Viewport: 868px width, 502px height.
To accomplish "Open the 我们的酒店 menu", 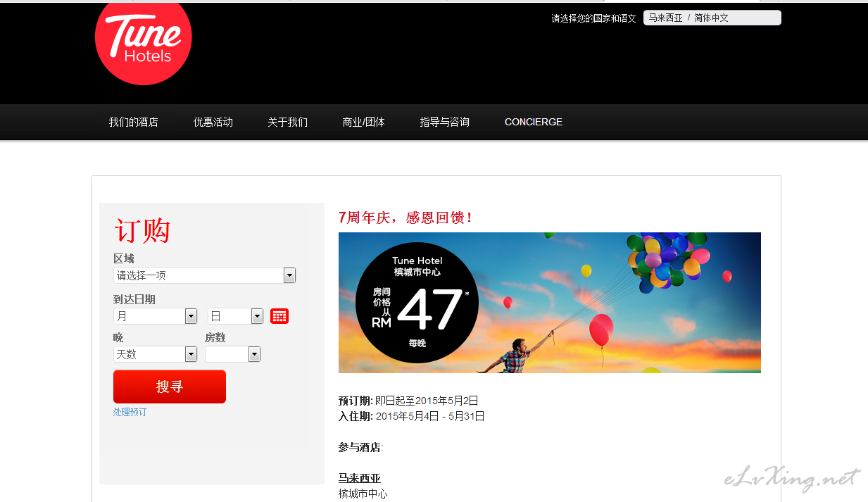I will (x=133, y=122).
